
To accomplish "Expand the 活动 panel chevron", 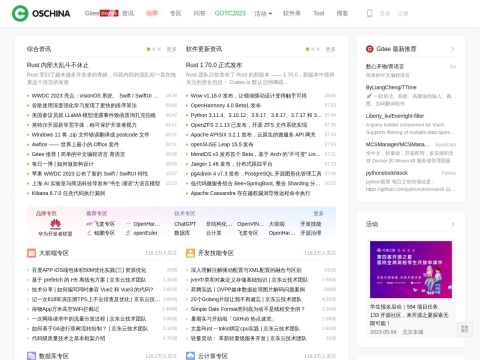I will point(453,224).
